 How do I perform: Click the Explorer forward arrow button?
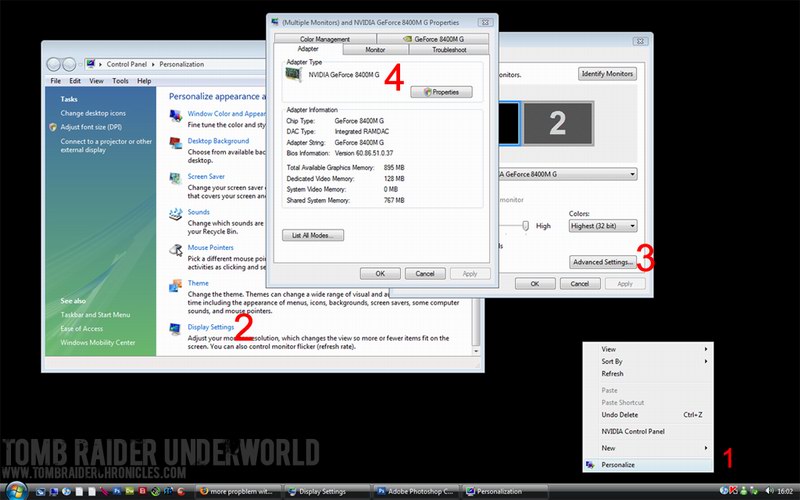[x=69, y=64]
